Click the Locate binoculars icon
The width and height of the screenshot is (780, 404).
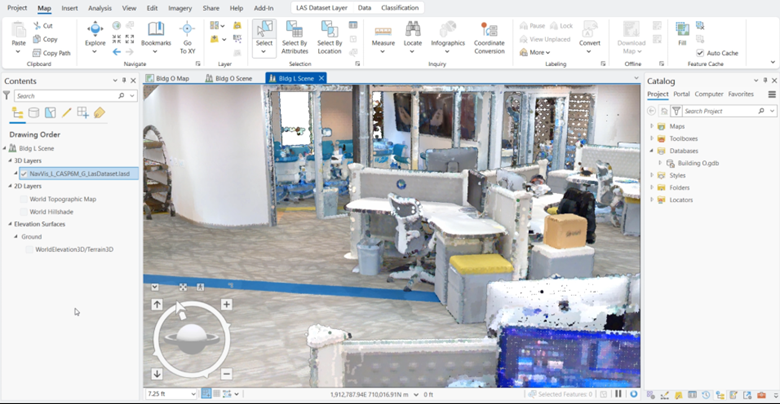tap(412, 29)
